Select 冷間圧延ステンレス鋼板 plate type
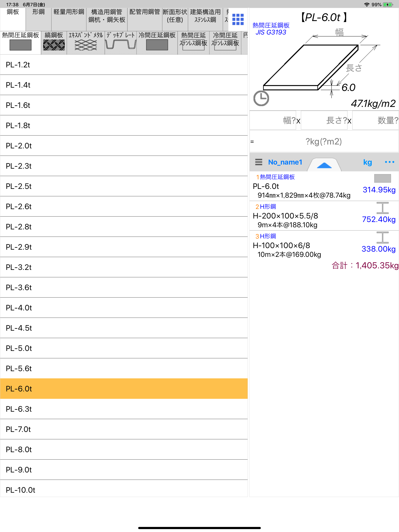Screen dimensions: 399x532 225,43
